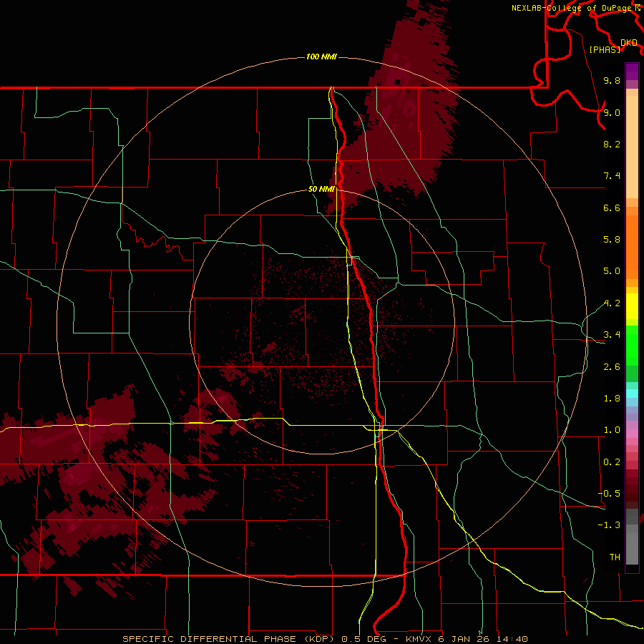Viewport: 644px width, 644px height.
Task: Click the [PHAS] legend unit label
Action: 605,50
